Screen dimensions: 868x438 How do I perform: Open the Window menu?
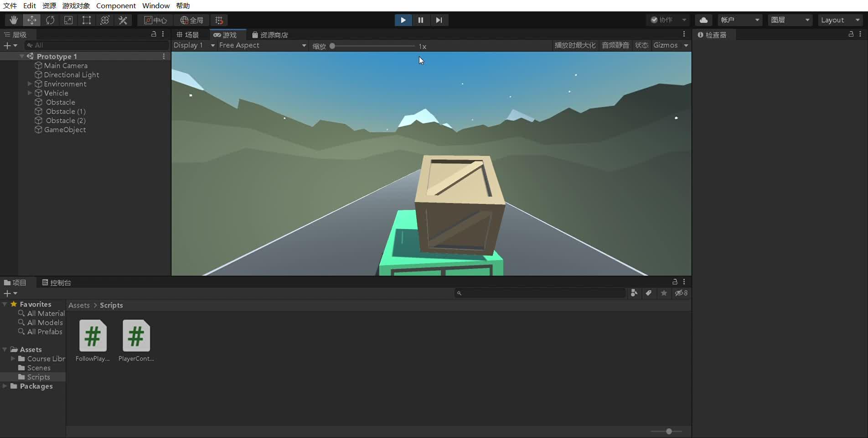155,6
